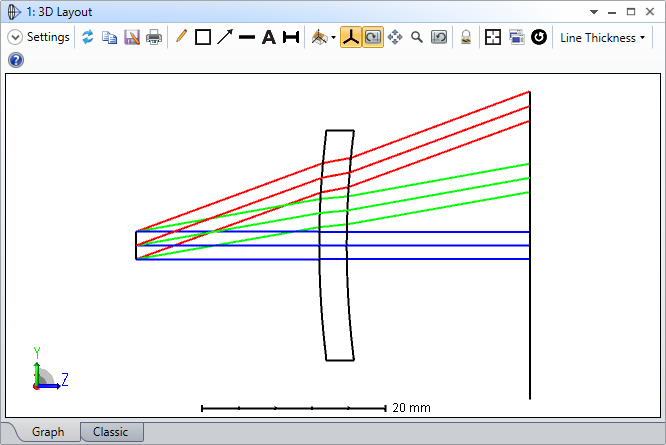Close the 3D Layout window
Image resolution: width=666 pixels, height=445 pixels.
click(650, 12)
